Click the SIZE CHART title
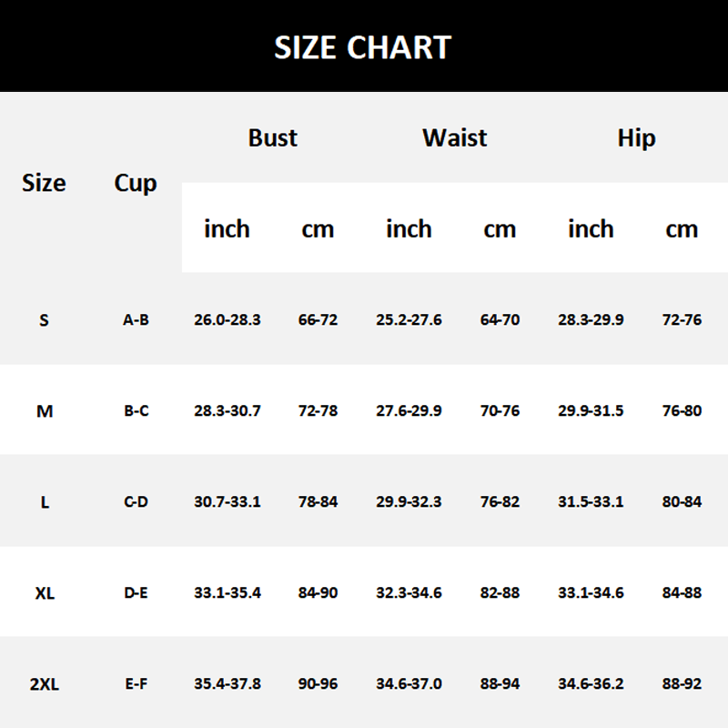 [x=363, y=47]
